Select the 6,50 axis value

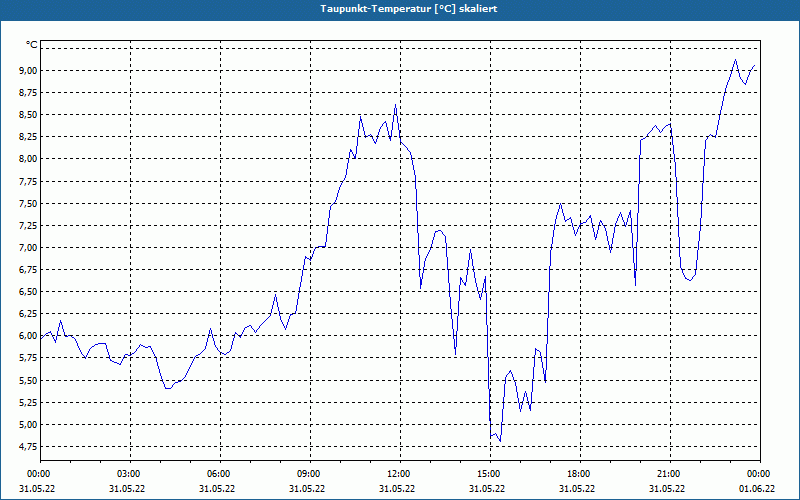coord(29,292)
